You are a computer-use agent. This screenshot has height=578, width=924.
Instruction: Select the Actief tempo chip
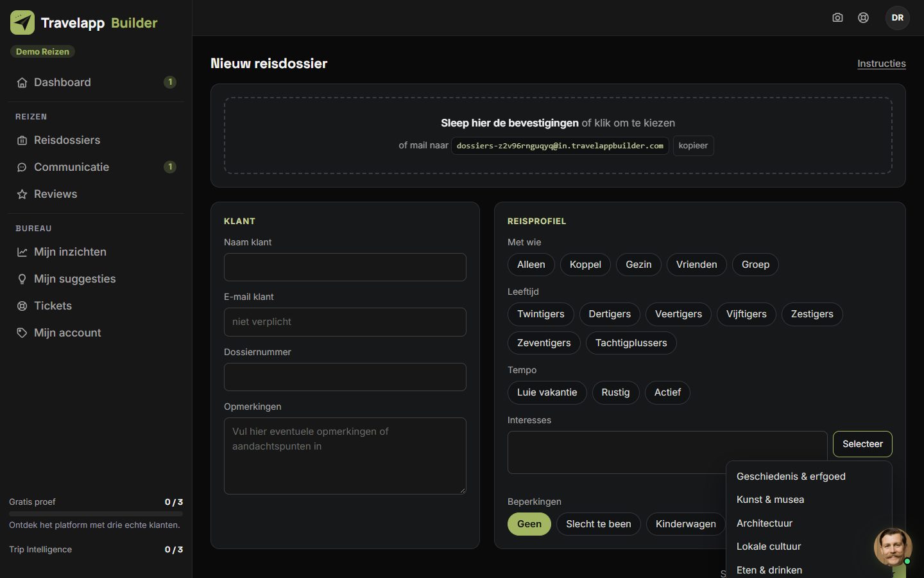pyautogui.click(x=667, y=392)
